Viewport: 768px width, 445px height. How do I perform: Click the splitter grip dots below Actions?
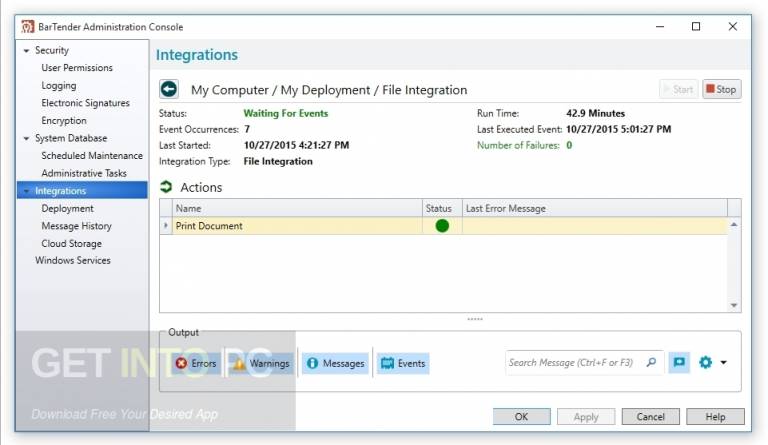475,319
